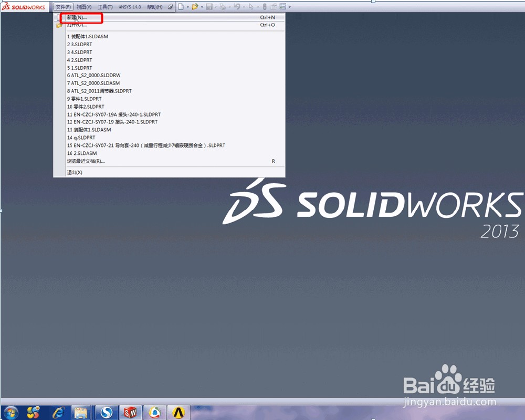
Task: Expand the Select cursor dropdown arrow
Action: pyautogui.click(x=258, y=7)
